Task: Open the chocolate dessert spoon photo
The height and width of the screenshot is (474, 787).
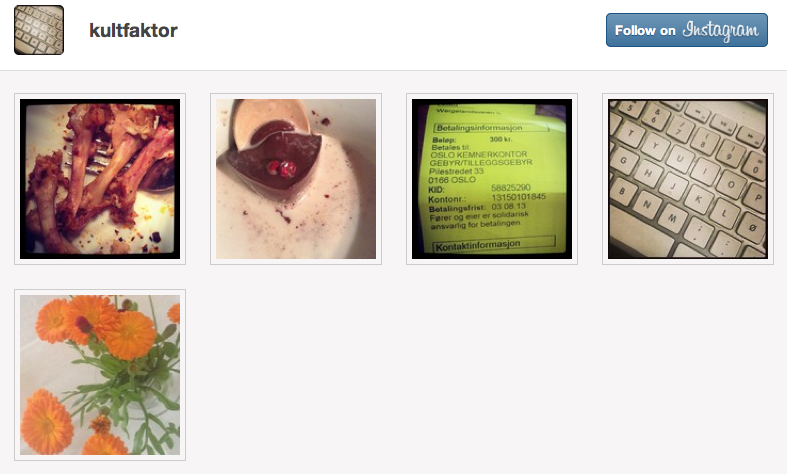Action: (x=296, y=179)
